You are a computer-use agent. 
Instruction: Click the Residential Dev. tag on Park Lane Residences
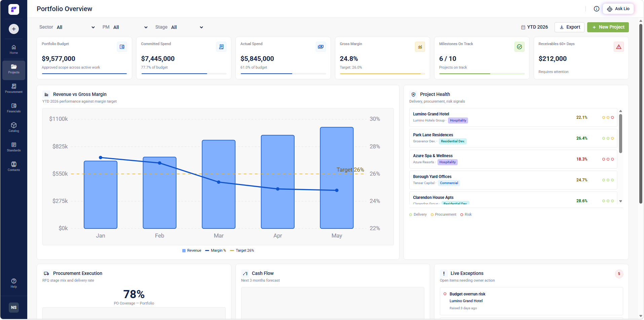click(x=453, y=141)
